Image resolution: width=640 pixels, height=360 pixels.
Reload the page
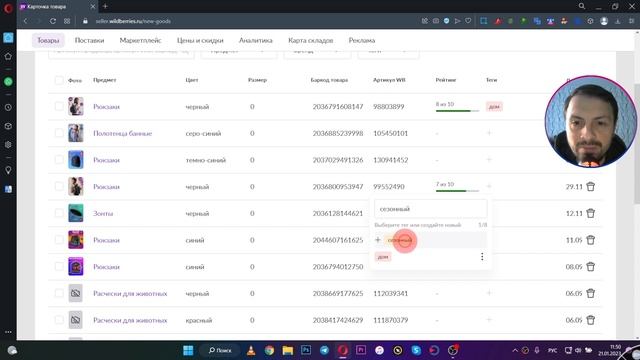click(53, 21)
